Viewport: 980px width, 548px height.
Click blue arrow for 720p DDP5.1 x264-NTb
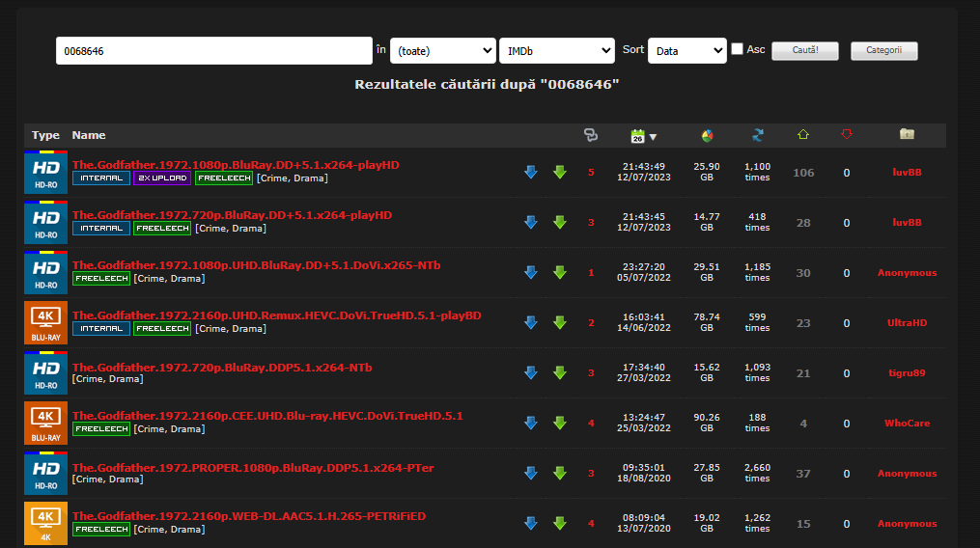[x=531, y=373]
